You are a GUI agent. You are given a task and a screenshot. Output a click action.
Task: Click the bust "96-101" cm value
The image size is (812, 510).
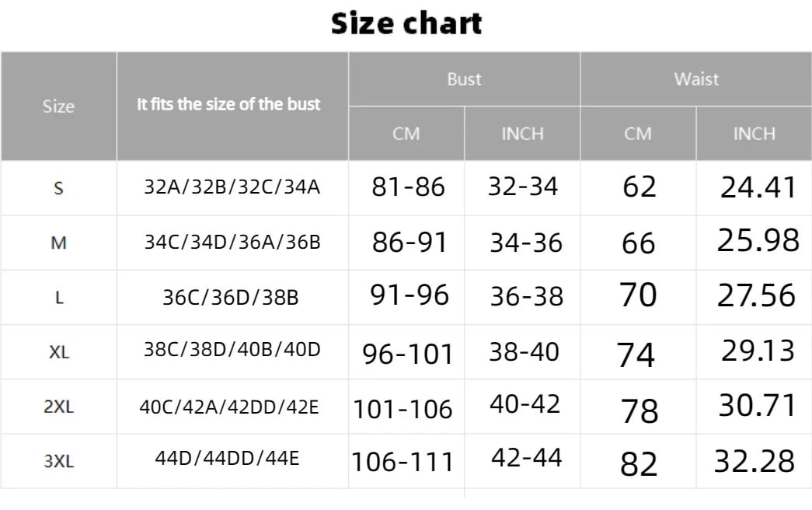pyautogui.click(x=407, y=355)
